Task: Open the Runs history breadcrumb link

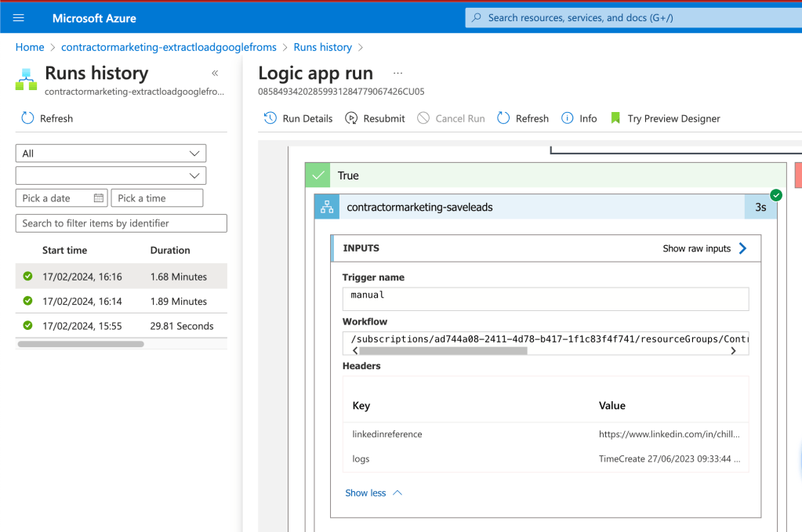Action: pyautogui.click(x=323, y=47)
